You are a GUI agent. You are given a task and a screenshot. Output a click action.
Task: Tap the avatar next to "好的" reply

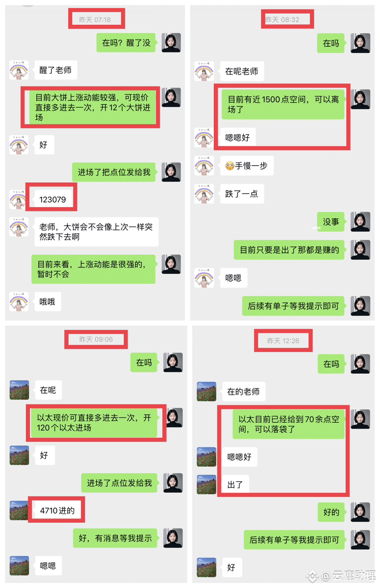[x=360, y=512]
